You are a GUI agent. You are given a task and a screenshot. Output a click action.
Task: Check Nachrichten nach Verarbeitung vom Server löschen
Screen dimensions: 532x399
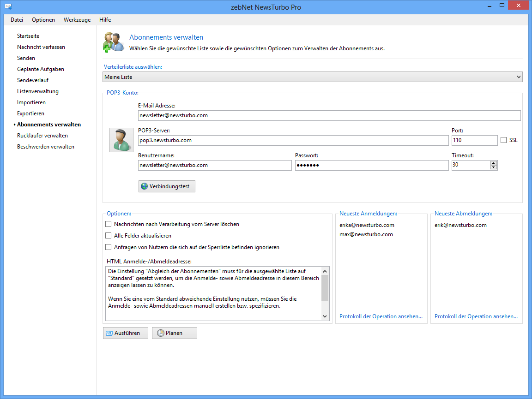[x=108, y=224]
